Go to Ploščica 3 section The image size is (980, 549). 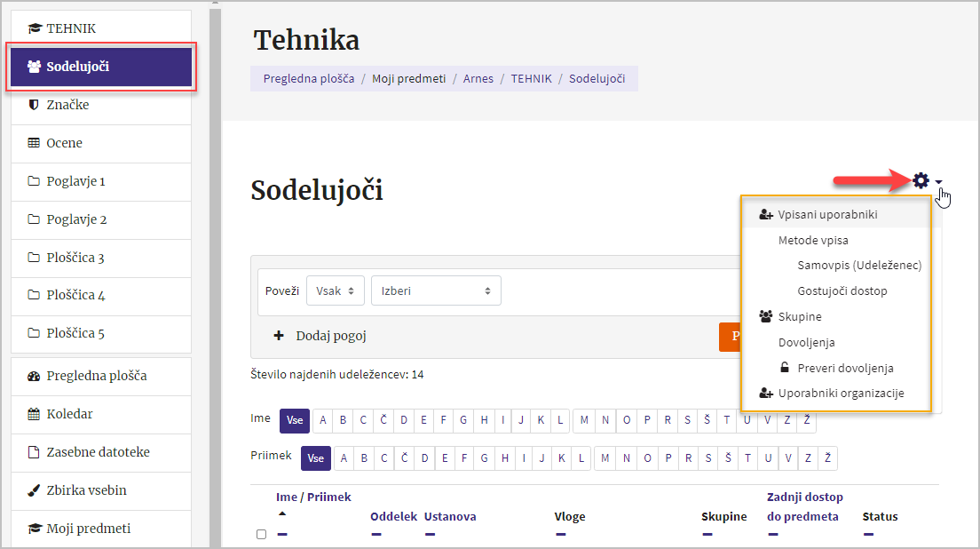[x=101, y=258]
